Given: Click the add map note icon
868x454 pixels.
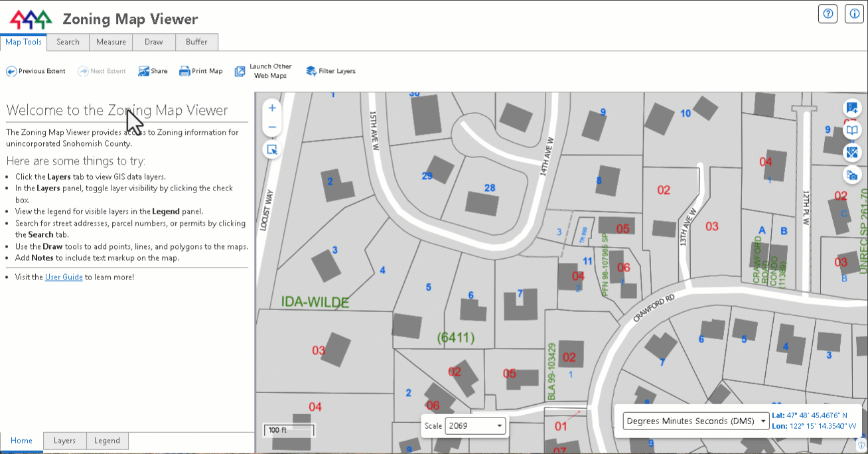Looking at the screenshot, I should click(852, 108).
